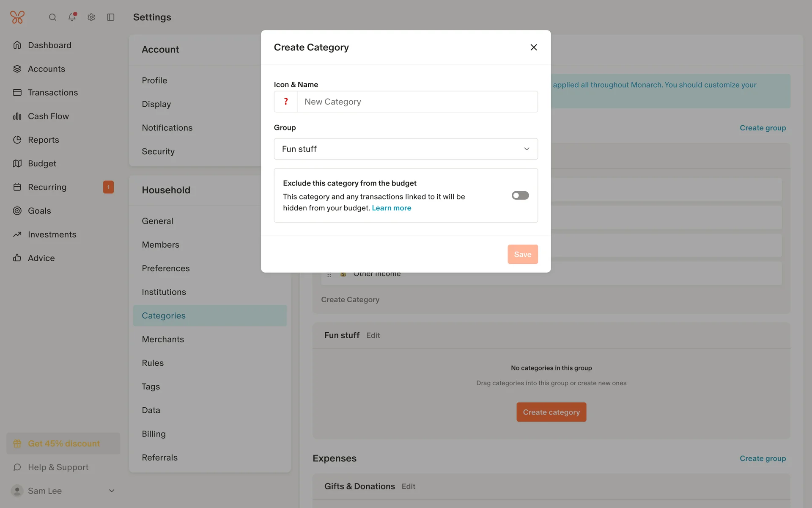Collapse sidebar with panel icon
This screenshot has width=812, height=508.
(x=111, y=17)
